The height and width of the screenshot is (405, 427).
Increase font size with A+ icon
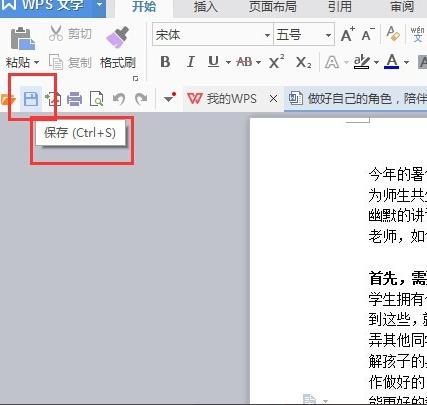(348, 34)
